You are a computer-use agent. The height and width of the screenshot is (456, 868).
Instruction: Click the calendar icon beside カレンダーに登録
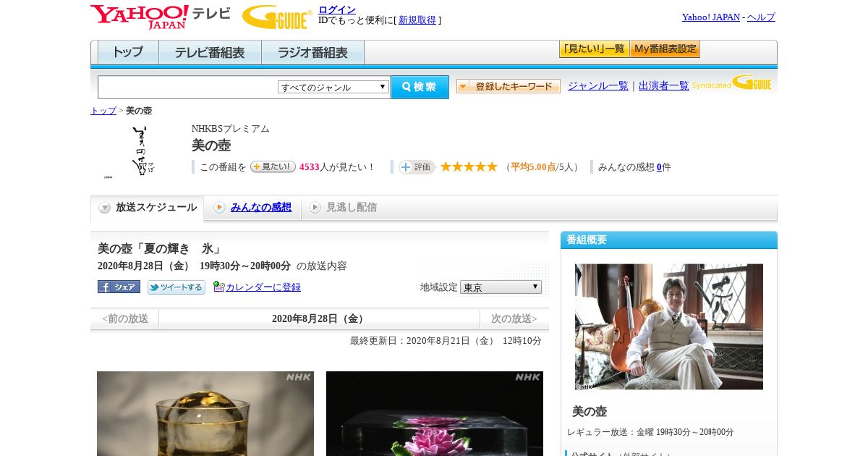pyautogui.click(x=218, y=287)
